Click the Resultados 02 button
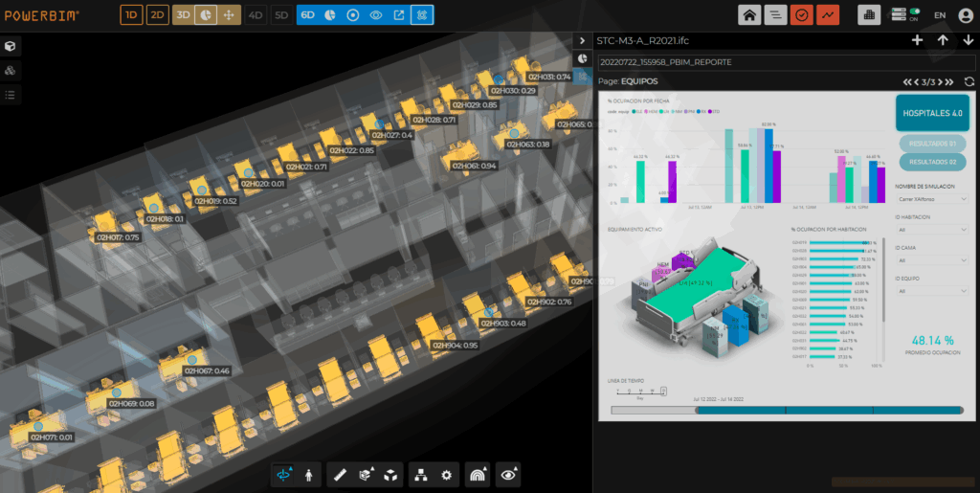 pos(932,161)
